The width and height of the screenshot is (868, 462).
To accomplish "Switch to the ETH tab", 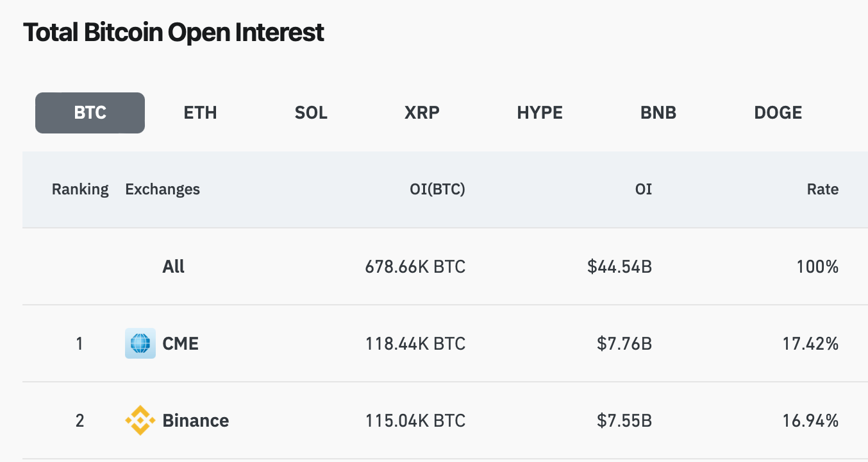I will (200, 113).
